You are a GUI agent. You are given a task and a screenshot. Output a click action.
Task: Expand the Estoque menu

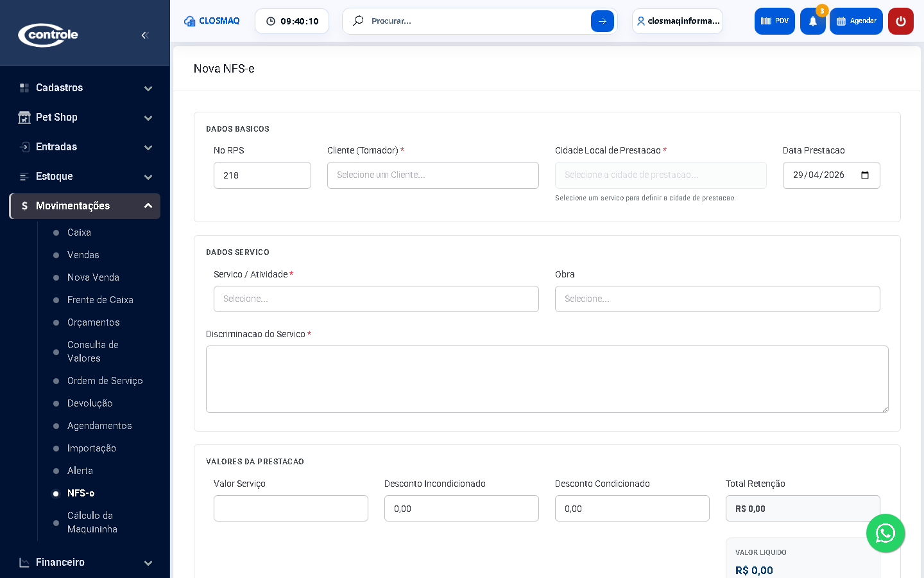pyautogui.click(x=85, y=177)
